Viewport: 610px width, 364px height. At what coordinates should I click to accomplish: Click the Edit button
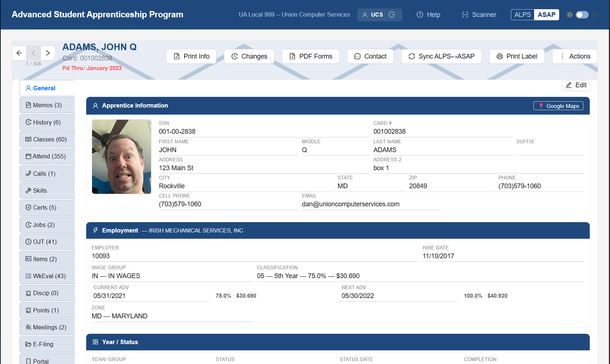(576, 85)
